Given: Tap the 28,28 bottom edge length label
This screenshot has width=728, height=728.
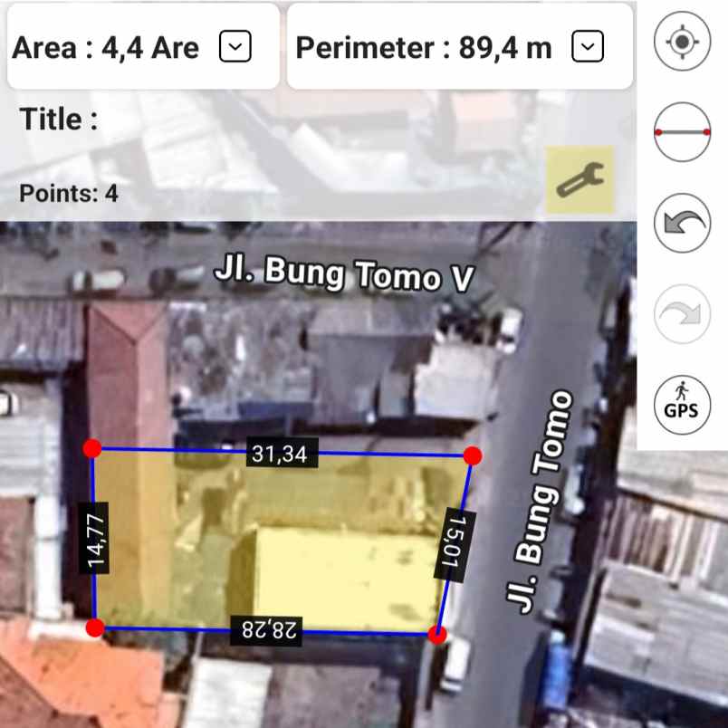Looking at the screenshot, I should click(x=268, y=630).
